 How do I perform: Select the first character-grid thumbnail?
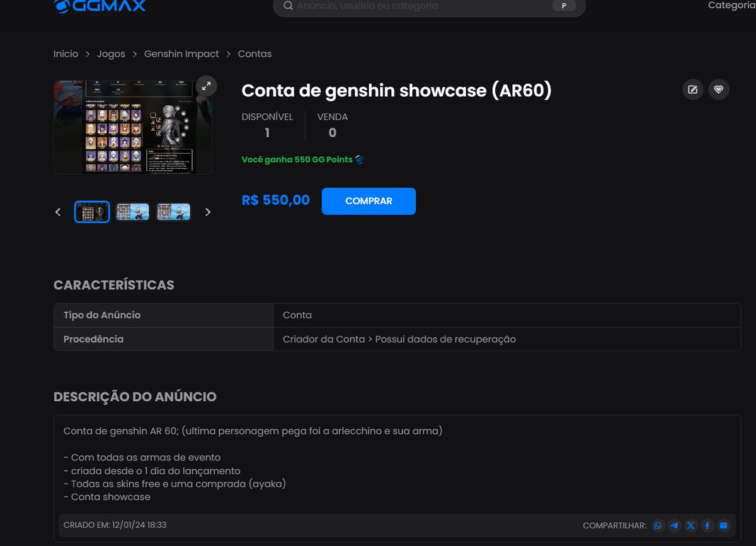[x=92, y=212]
